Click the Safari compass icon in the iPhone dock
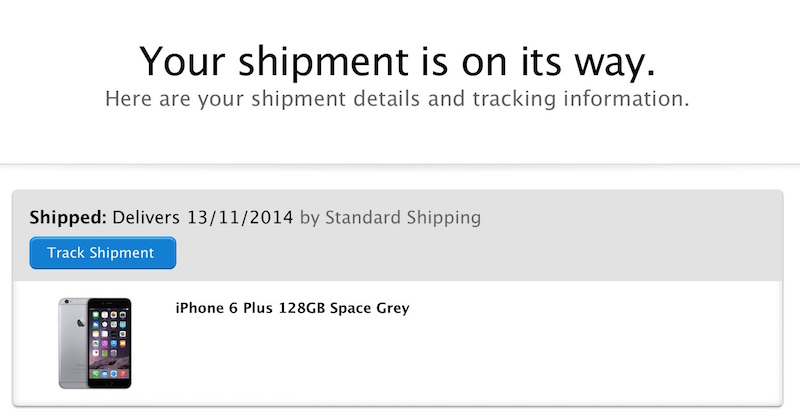 [x=113, y=374]
